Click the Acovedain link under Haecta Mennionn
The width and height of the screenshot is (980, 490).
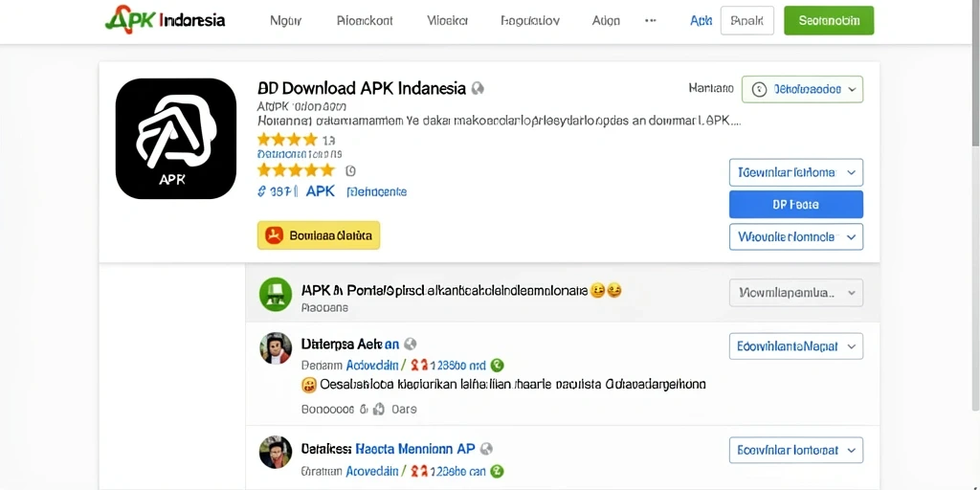point(372,471)
